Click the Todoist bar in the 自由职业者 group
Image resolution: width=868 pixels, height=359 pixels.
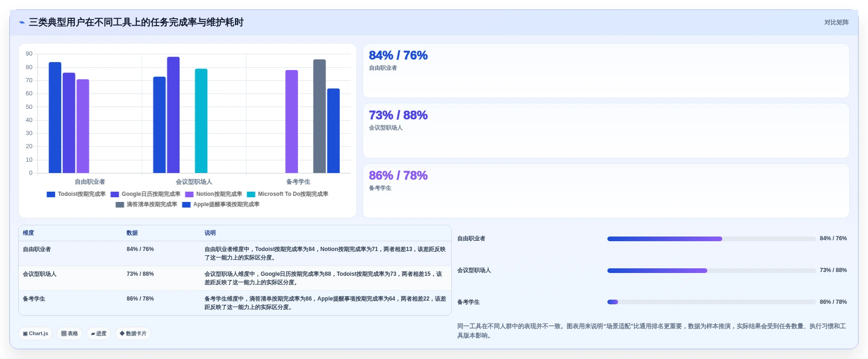(55, 118)
